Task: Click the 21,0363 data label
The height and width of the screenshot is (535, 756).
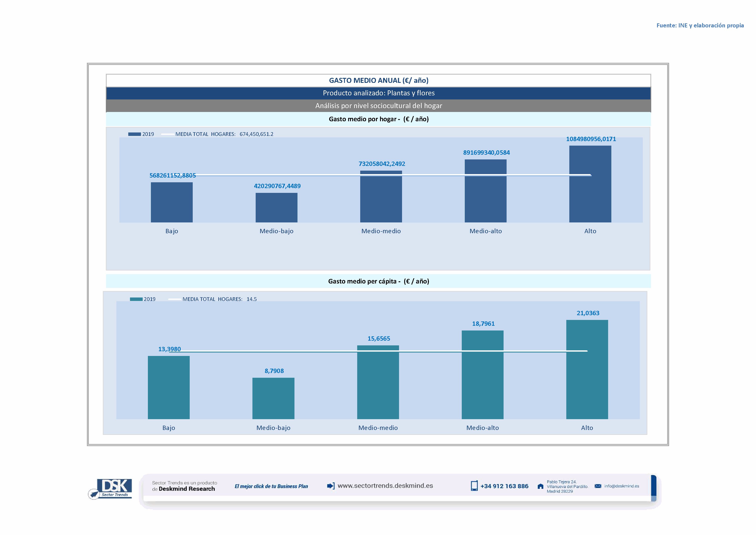Action: [588, 313]
